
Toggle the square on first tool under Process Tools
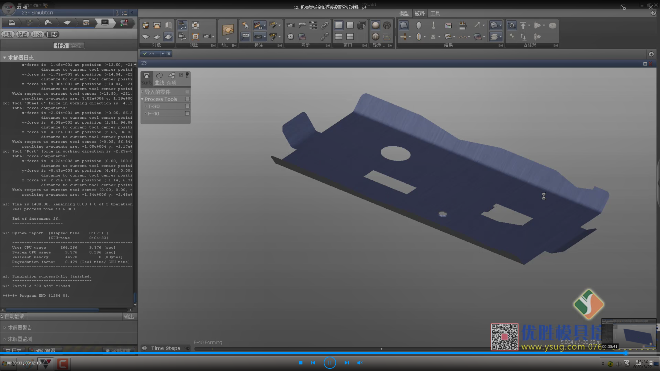tap(187, 107)
